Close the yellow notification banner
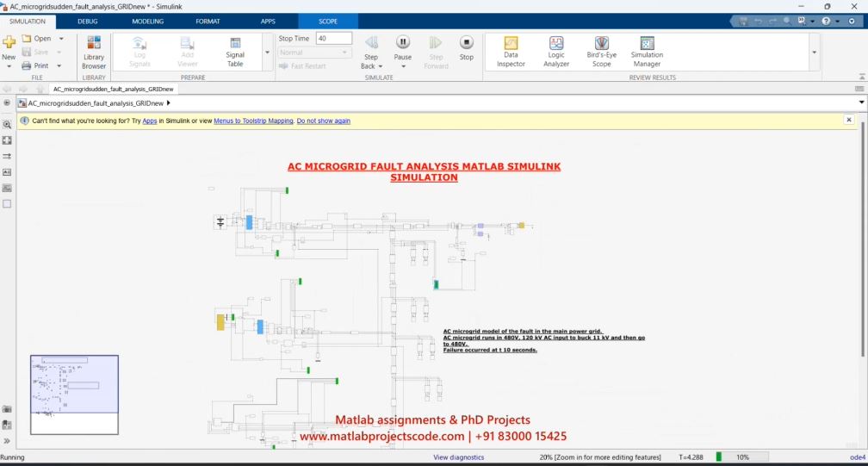Viewport: 868px width, 466px height. click(x=848, y=121)
